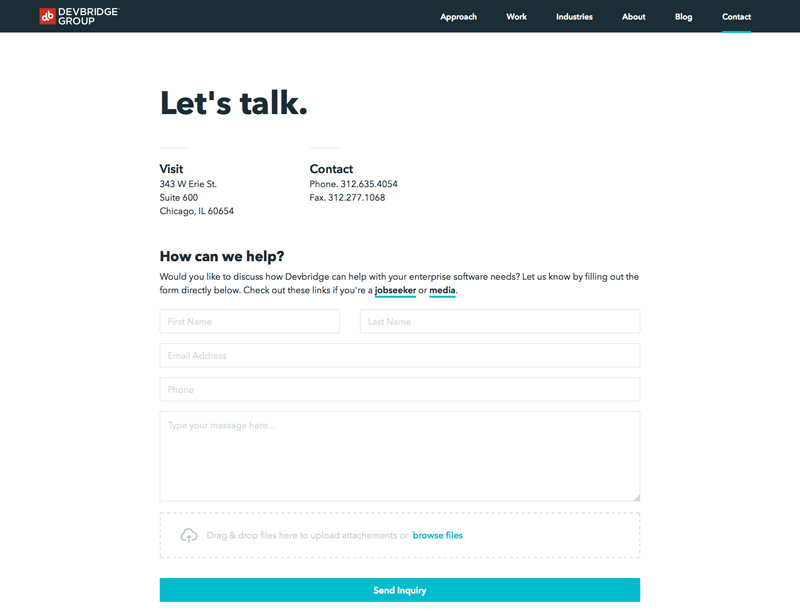This screenshot has height=611, width=800.
Task: Click the message box resize handle
Action: click(637, 498)
